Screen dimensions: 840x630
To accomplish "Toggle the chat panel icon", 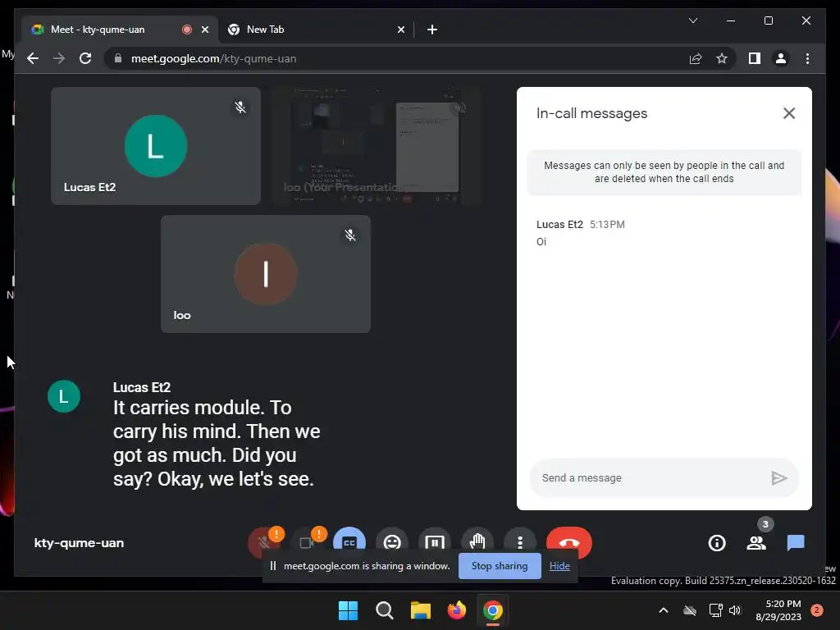I will coord(796,543).
